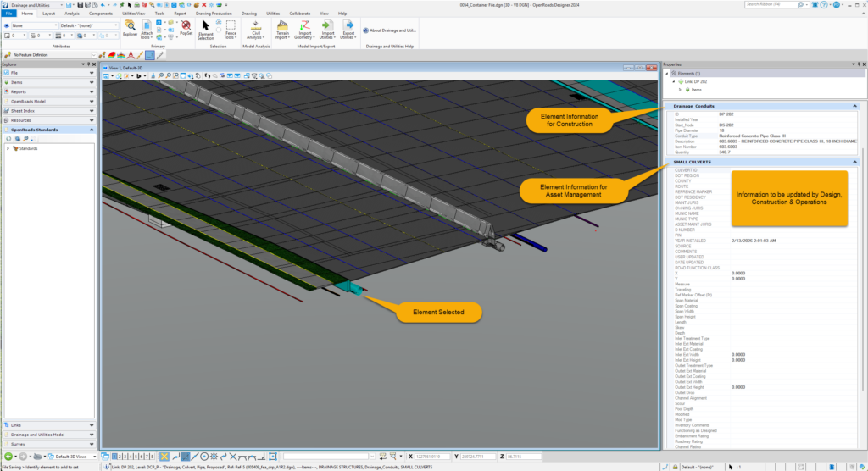Switch to the Utilities View ribbon tab
This screenshot has height=471, width=868.
point(133,14)
